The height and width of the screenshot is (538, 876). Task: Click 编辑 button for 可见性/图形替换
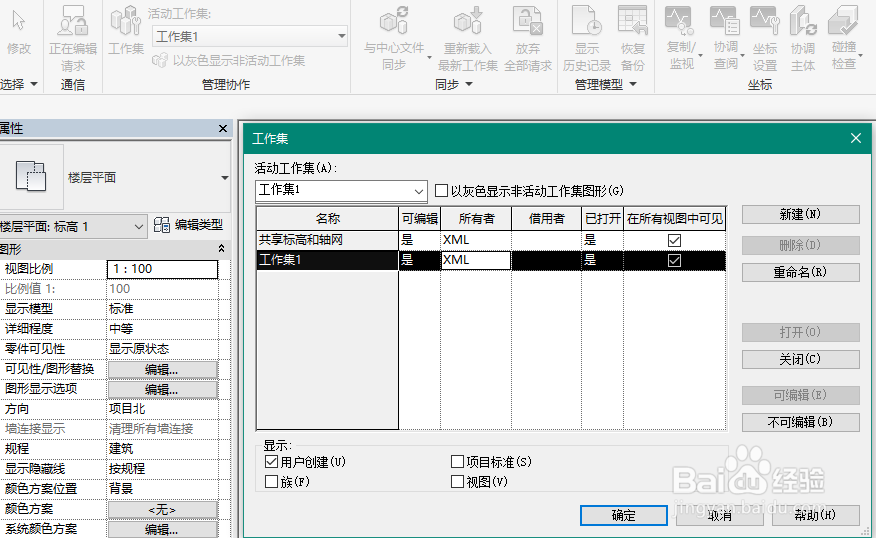[162, 369]
